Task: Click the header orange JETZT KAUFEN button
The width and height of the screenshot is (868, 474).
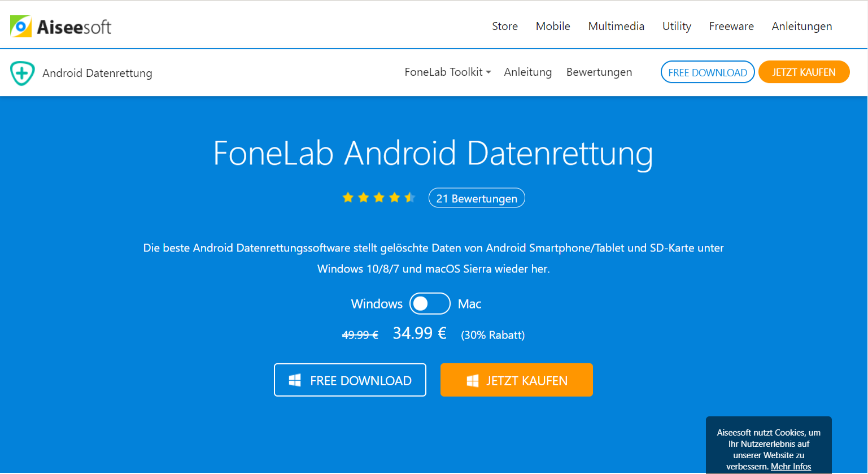Action: [804, 72]
